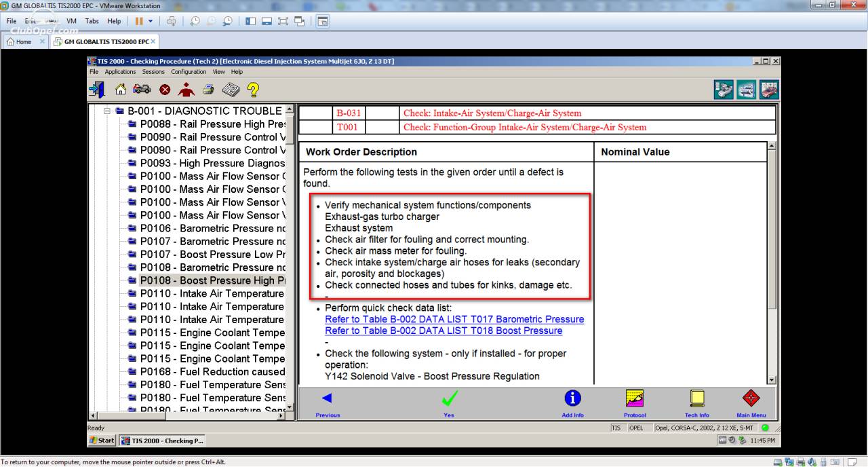Click the red cancel circle icon
This screenshot has width=868, height=467.
pos(165,90)
